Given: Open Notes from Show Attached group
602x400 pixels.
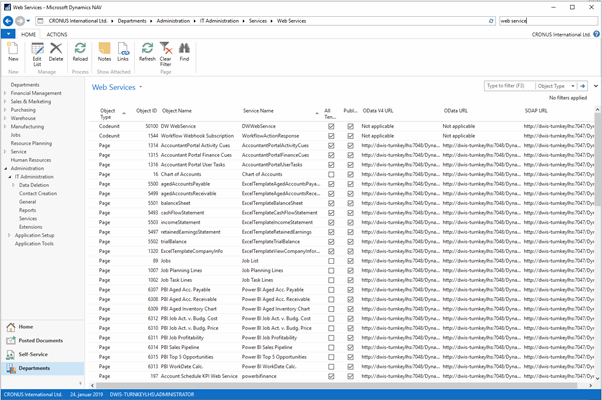Looking at the screenshot, I should pos(105,50).
